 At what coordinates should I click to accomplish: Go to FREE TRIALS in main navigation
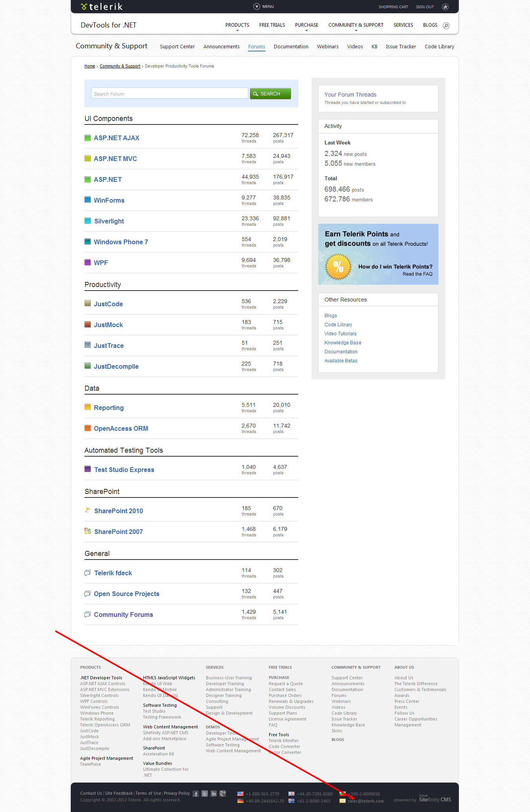pyautogui.click(x=272, y=25)
